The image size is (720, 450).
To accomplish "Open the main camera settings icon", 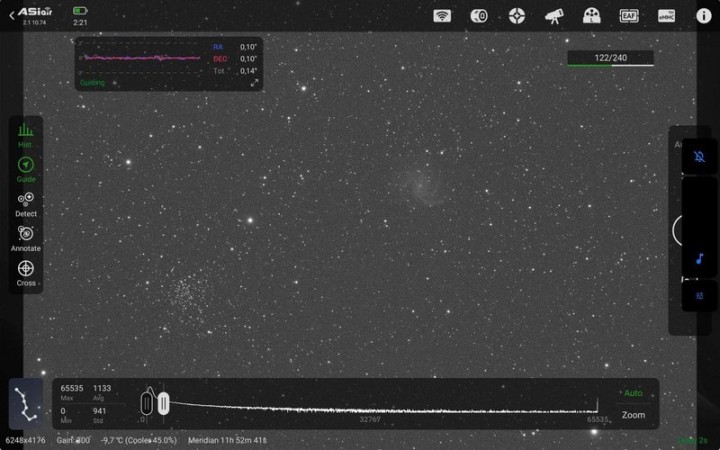I will tap(479, 15).
